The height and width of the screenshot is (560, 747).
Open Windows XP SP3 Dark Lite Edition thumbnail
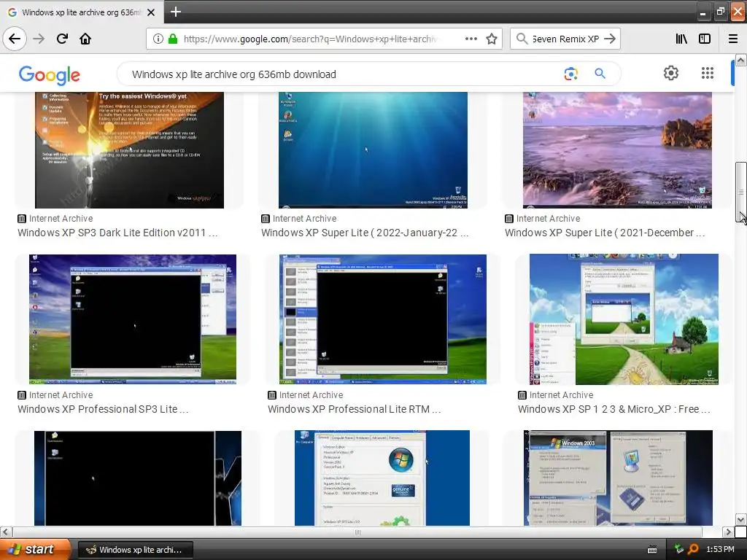(129, 150)
